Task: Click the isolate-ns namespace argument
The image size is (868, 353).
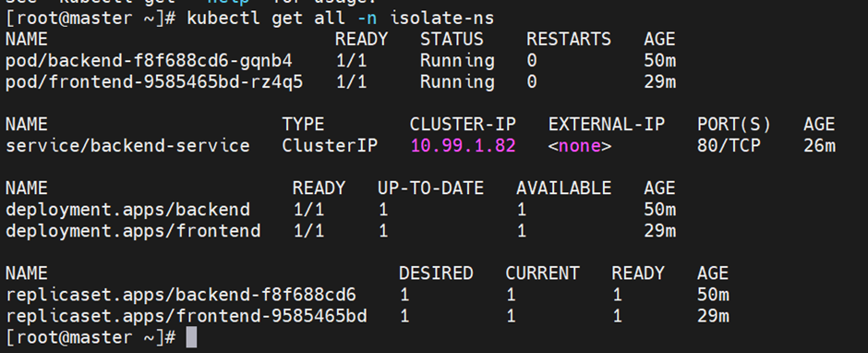Action: coord(441,18)
